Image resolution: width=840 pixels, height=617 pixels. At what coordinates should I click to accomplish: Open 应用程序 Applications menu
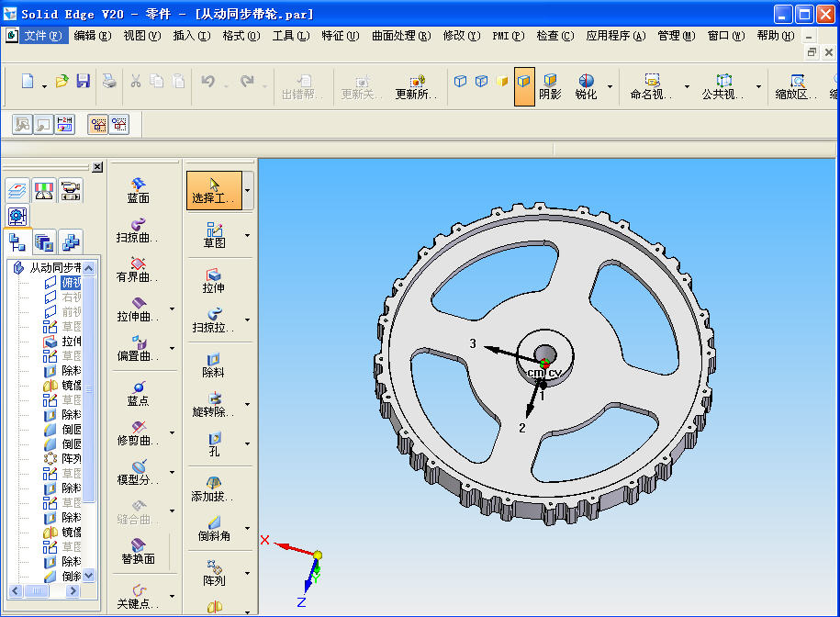(x=615, y=36)
